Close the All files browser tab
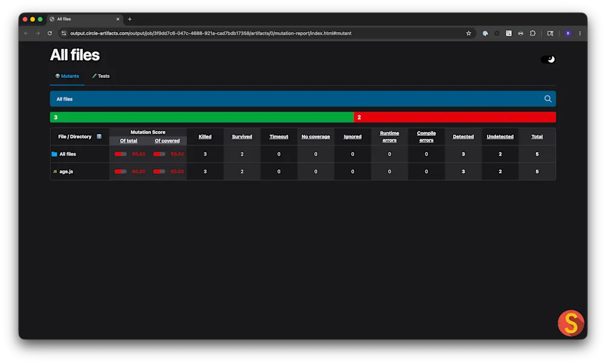This screenshot has width=606, height=364. 118,19
